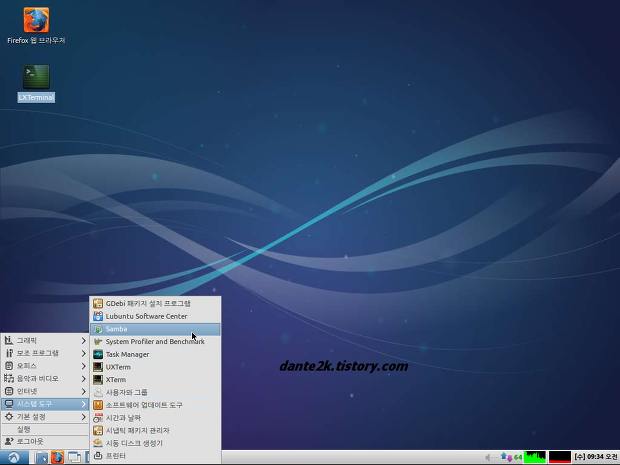Screen dimensions: 620x465
Task: Open Lubuntu Software Center entry
Action: point(155,316)
